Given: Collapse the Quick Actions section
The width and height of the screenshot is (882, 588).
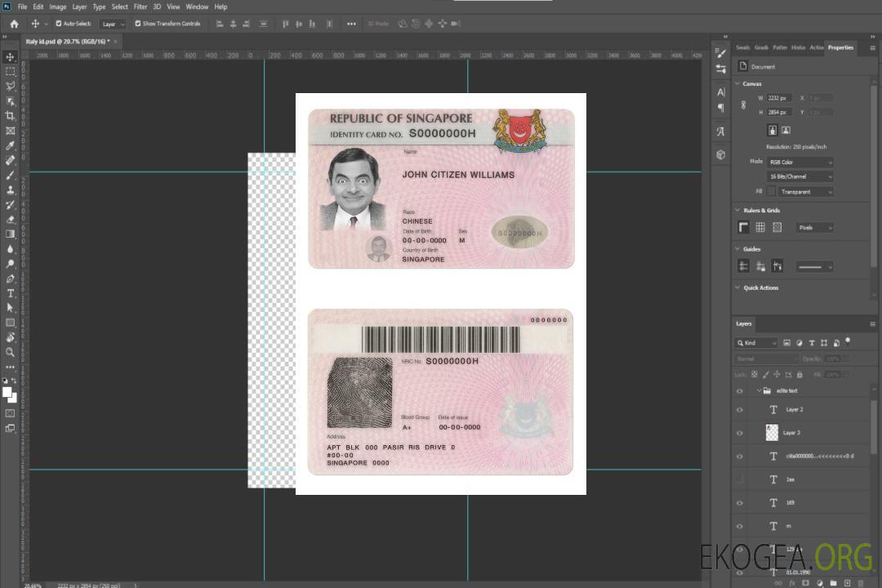Looking at the screenshot, I should (738, 287).
